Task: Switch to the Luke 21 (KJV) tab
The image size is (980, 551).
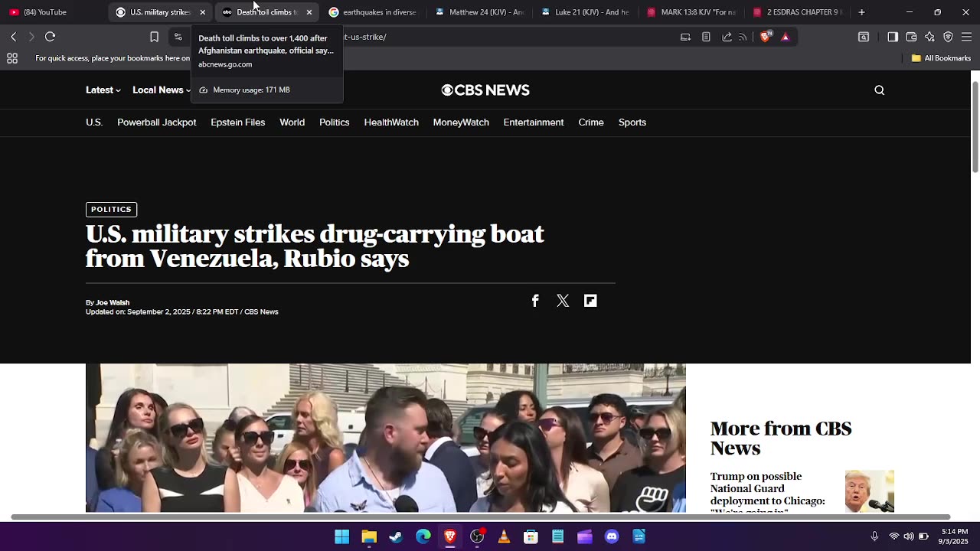Action: tap(586, 12)
